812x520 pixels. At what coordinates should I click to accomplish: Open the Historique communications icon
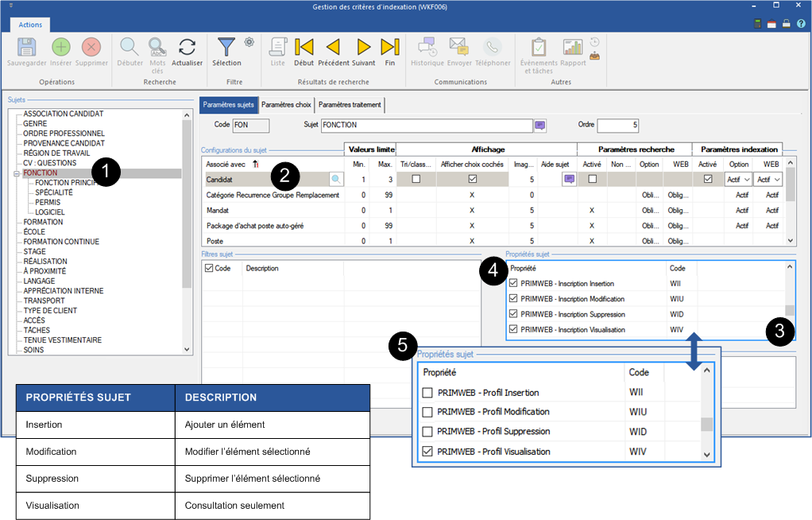pos(427,47)
